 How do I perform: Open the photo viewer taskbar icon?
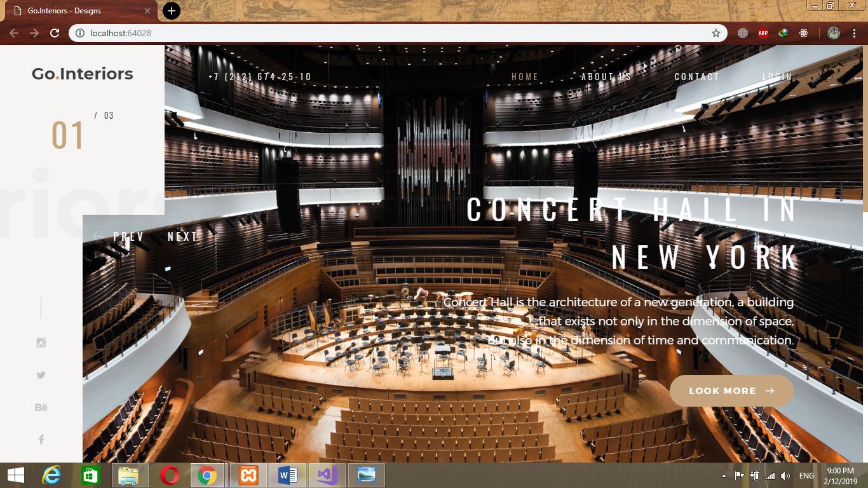coord(367,475)
